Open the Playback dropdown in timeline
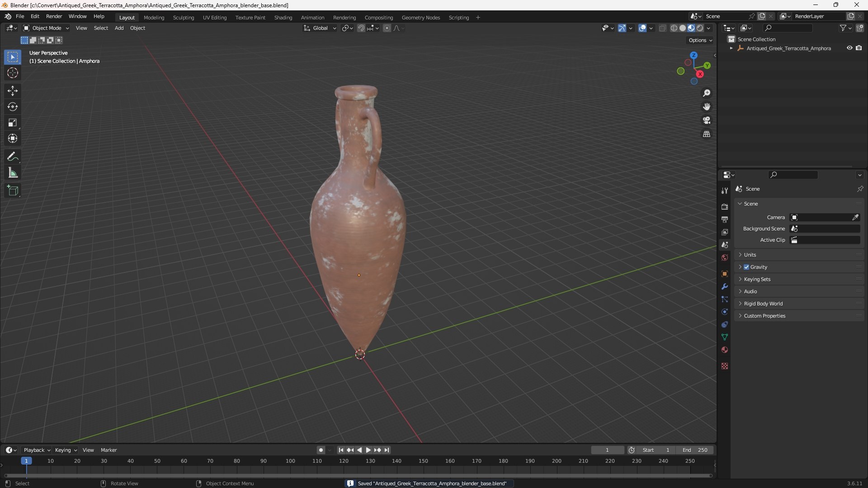The height and width of the screenshot is (488, 868). (37, 450)
